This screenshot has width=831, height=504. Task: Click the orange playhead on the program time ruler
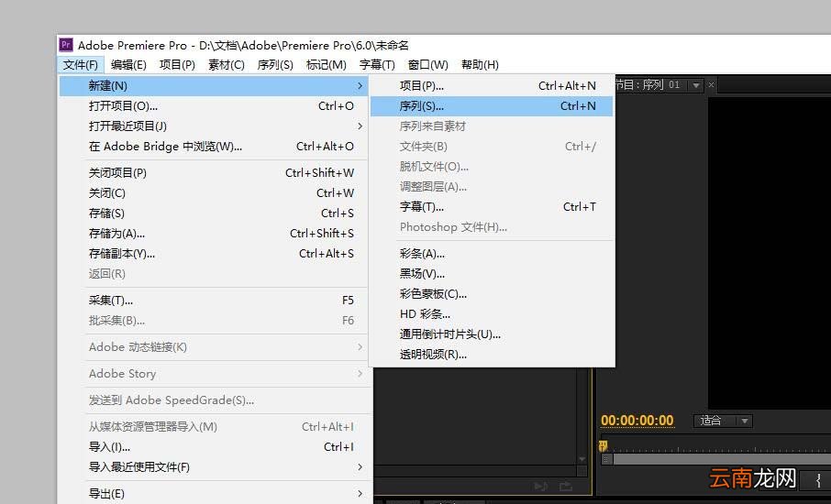pyautogui.click(x=604, y=445)
